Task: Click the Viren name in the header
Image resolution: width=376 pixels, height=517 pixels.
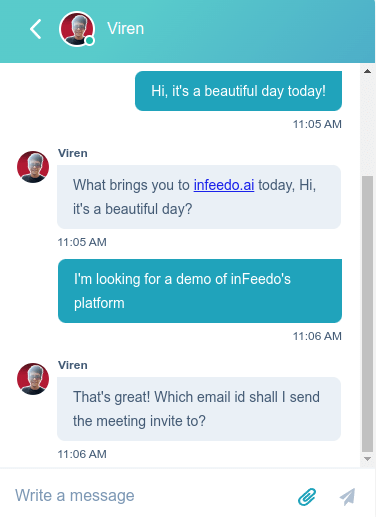Action: point(126,29)
